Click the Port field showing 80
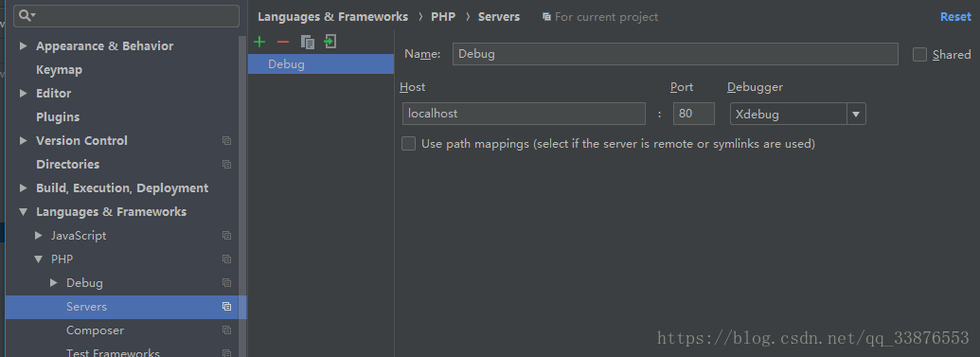This screenshot has width=980, height=357. point(694,114)
